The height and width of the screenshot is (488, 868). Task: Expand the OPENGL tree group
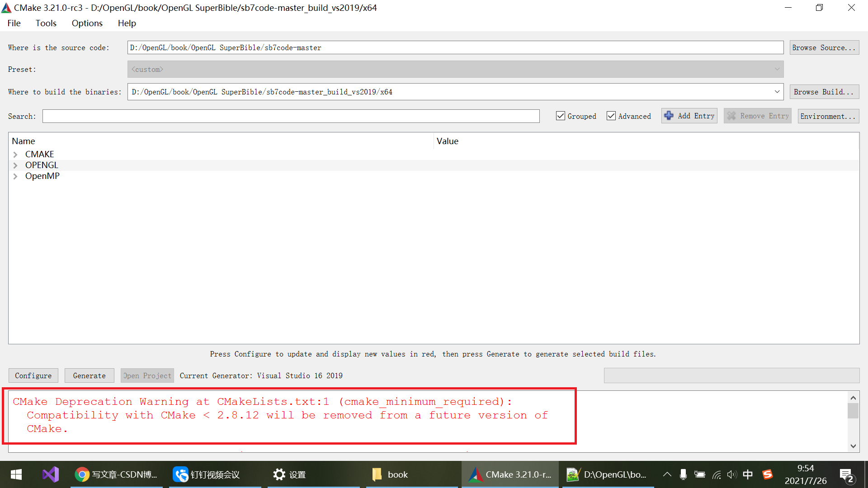tap(15, 165)
